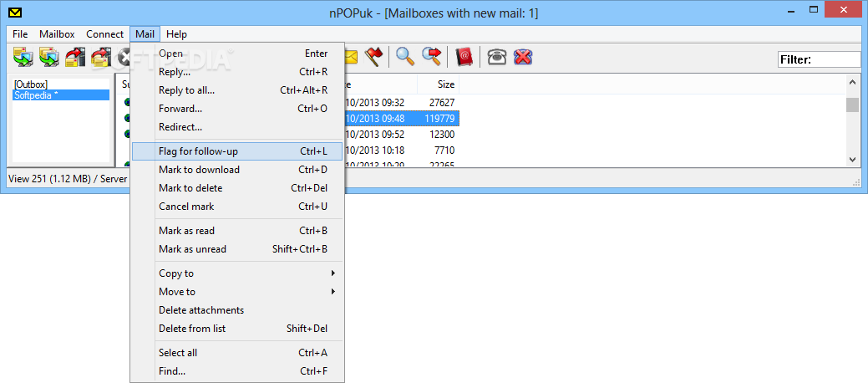Select the message sized 12300
The height and width of the screenshot is (383, 868).
441,134
